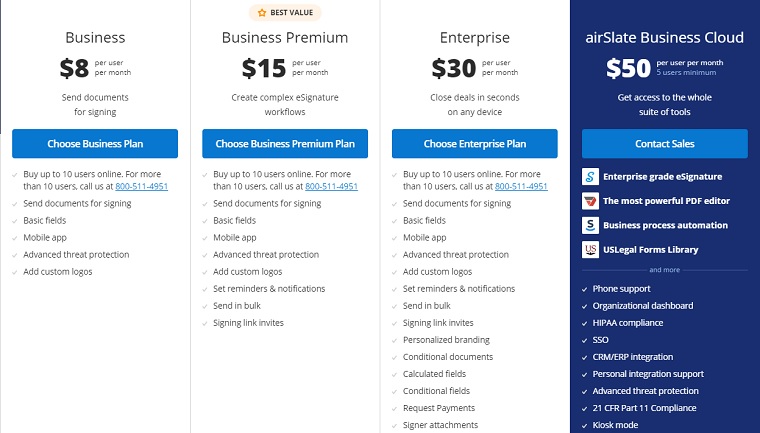Contact Sales for airSlate Business Cloud
760x433 pixels.
[665, 144]
